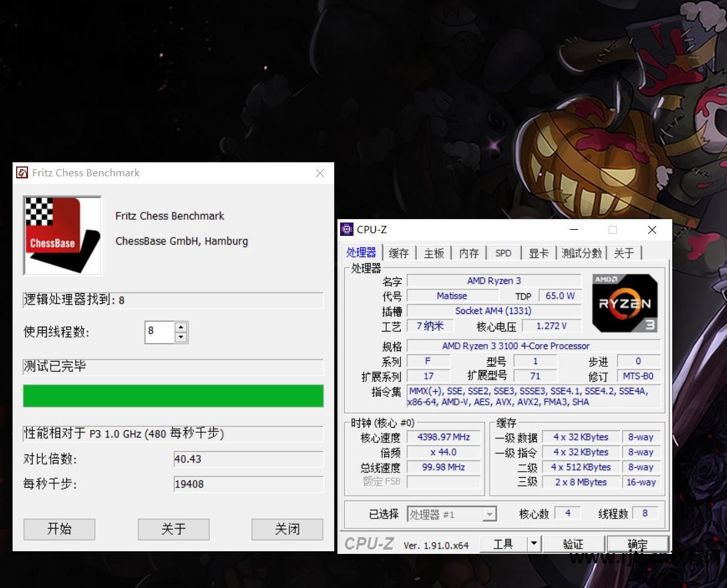Click the 关于 about button in Fritz
Screen dimensions: 727x588
tap(174, 529)
